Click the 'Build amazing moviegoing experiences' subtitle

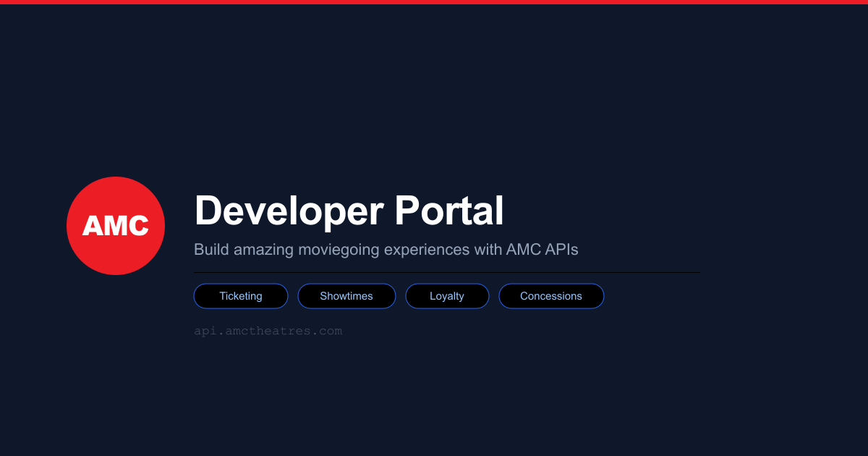pos(386,250)
